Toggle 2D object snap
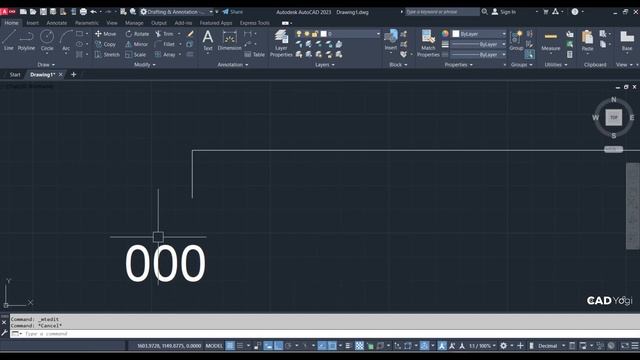Viewport: 640px width, 360px height. pos(332,346)
